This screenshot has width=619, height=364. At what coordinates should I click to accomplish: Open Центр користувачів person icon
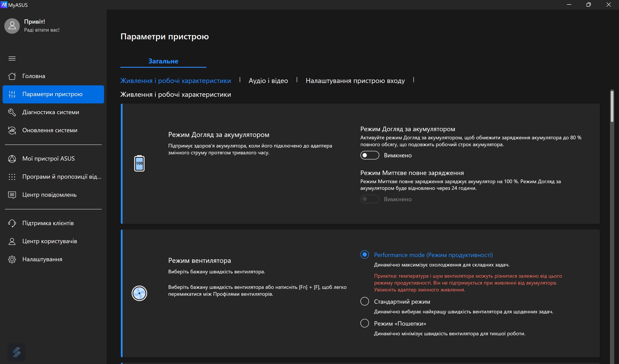coord(12,241)
